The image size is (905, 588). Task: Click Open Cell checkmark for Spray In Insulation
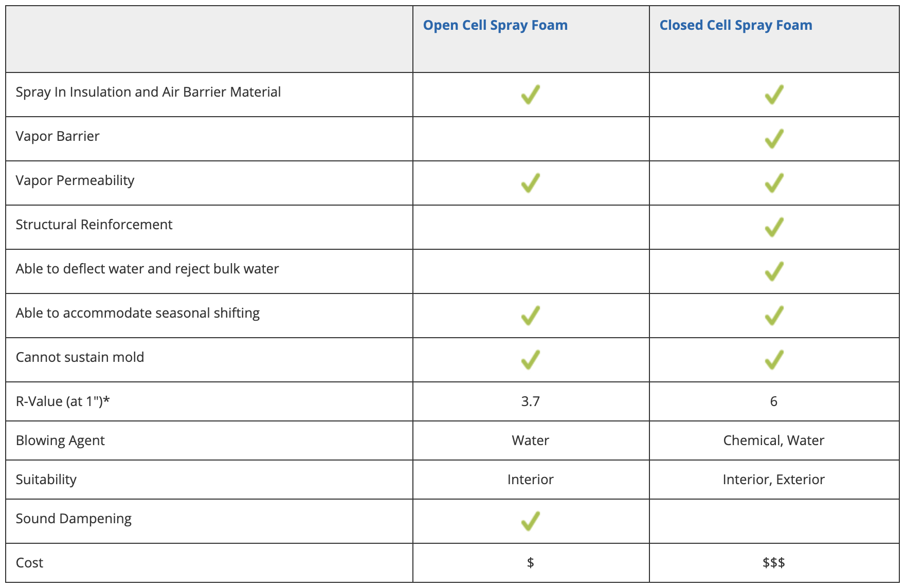[530, 95]
